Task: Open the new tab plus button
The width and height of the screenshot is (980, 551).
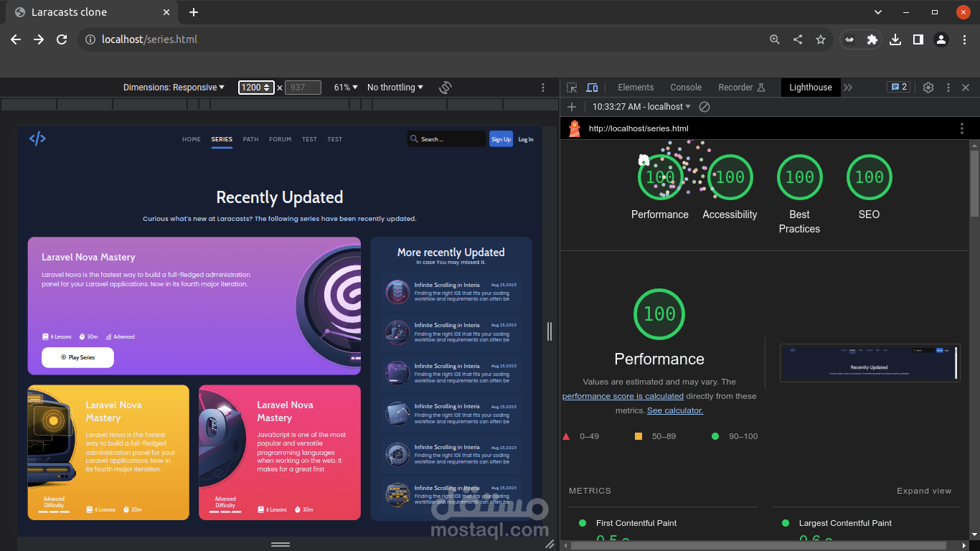Action: [194, 12]
